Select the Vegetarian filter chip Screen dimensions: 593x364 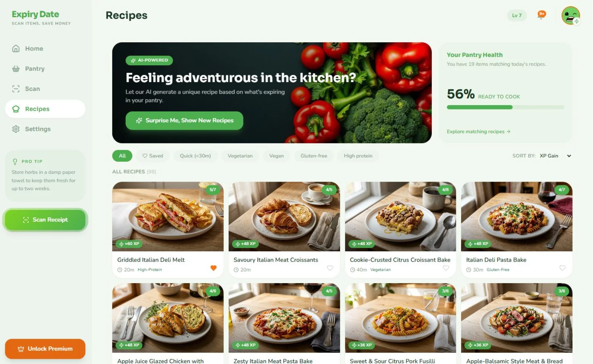coord(240,156)
